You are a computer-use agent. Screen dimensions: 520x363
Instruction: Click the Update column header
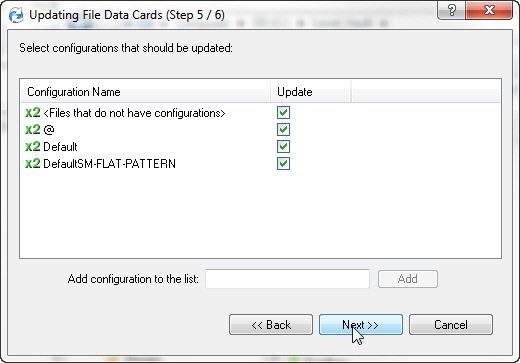311,92
